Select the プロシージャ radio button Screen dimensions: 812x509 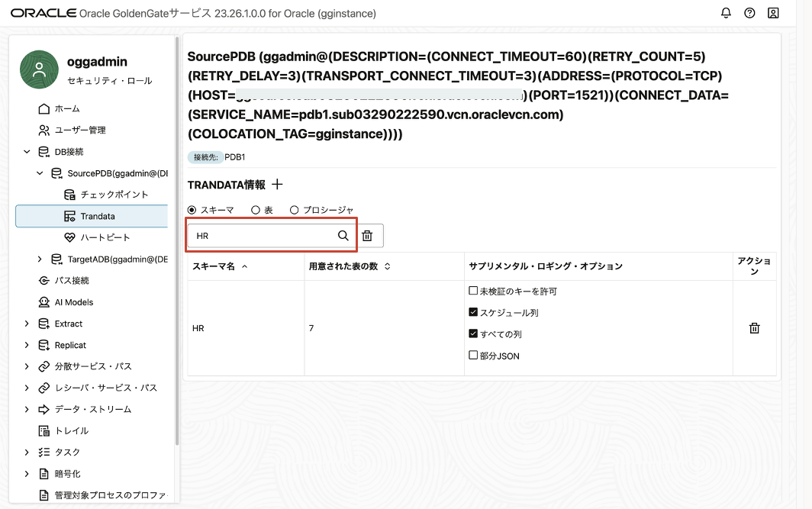coord(294,210)
